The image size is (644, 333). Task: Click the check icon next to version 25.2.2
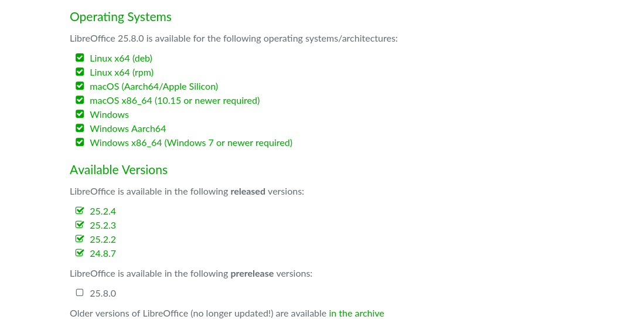point(80,239)
